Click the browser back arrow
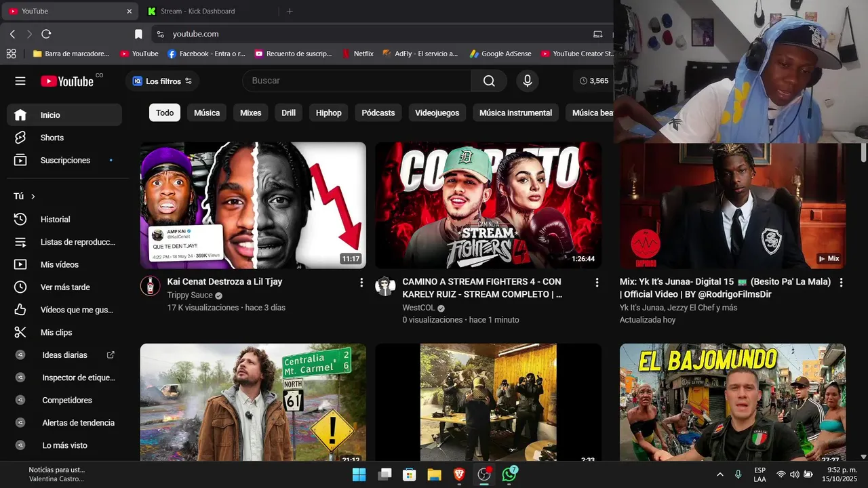 pos(12,34)
